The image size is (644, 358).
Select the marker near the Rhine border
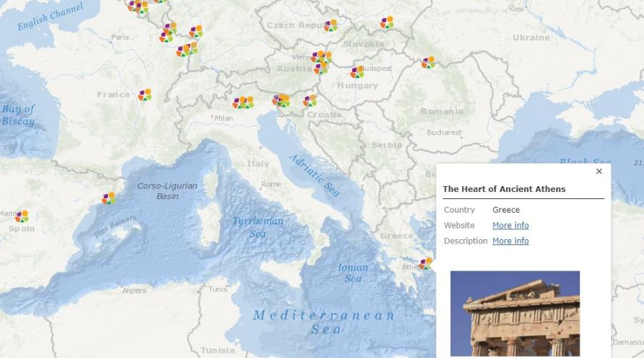(x=187, y=49)
